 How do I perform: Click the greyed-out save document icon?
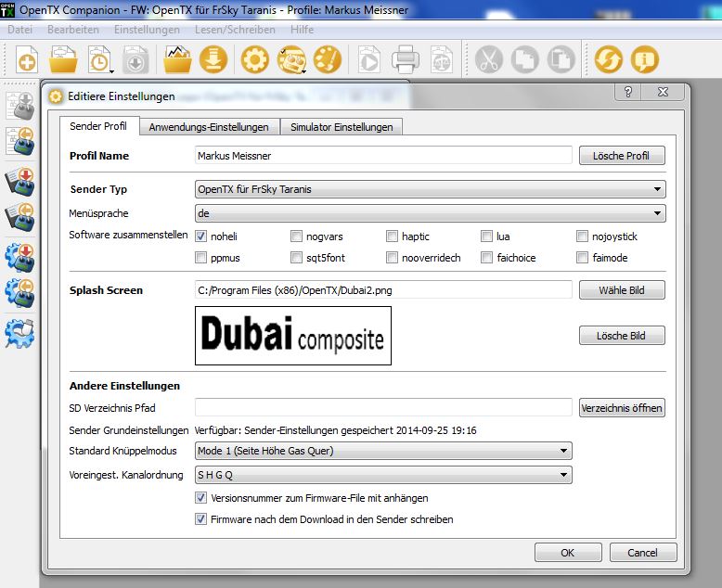click(x=135, y=59)
